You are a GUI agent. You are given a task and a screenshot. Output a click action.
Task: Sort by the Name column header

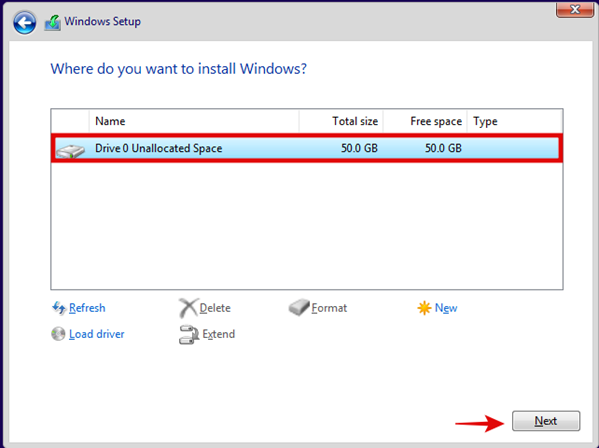click(x=194, y=121)
